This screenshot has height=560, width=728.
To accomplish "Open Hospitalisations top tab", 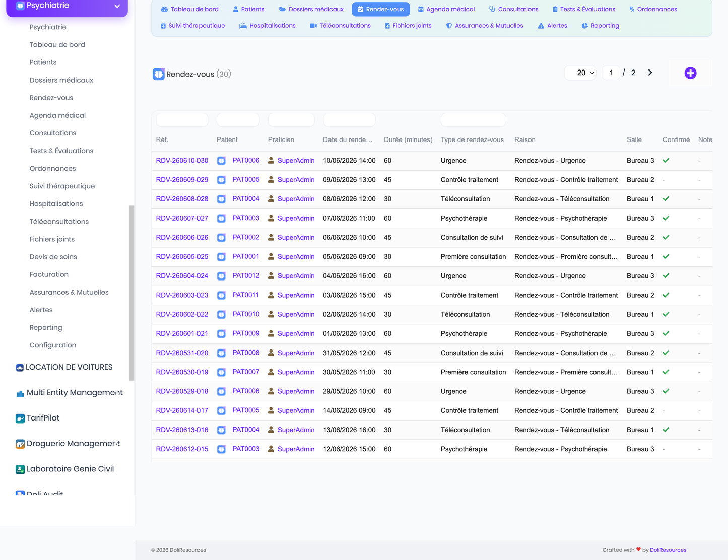I will coord(267,26).
